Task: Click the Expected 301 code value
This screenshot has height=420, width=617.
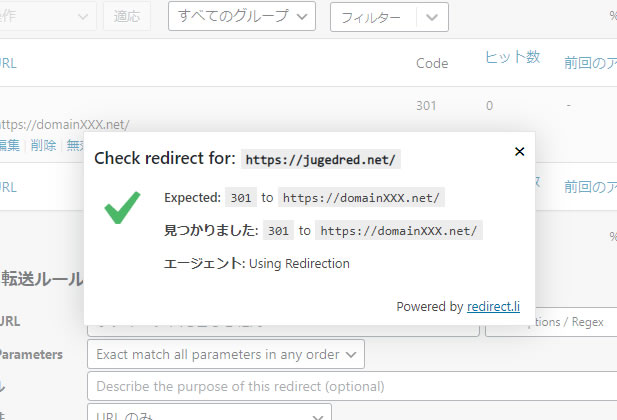Action: click(x=241, y=197)
